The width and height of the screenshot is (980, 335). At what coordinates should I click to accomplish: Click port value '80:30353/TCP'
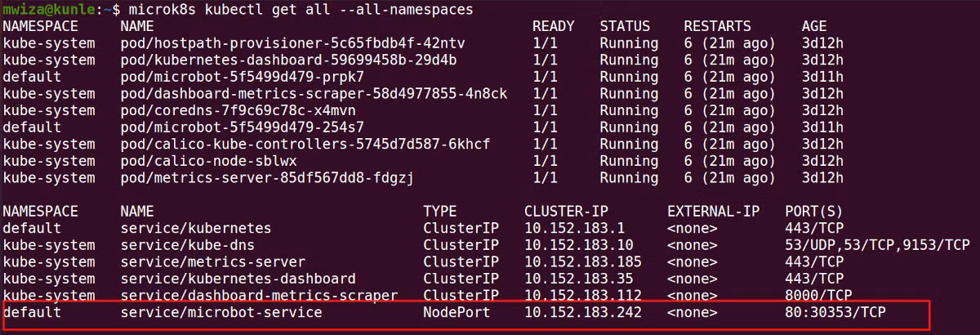[835, 313]
